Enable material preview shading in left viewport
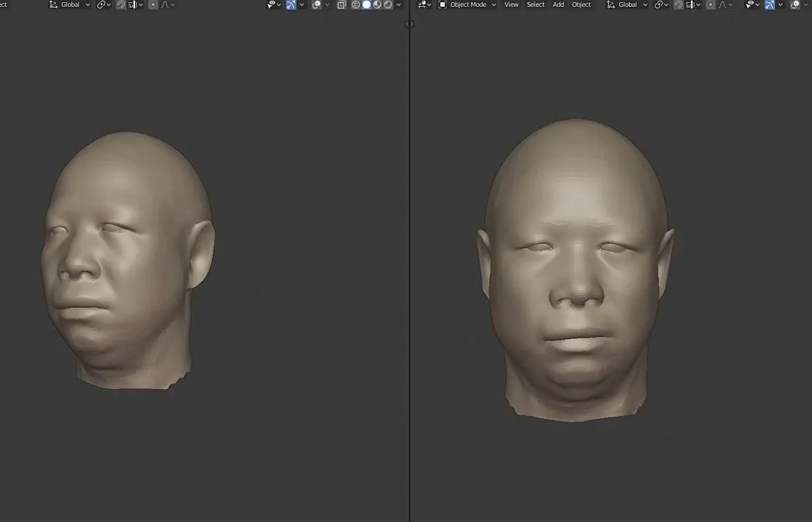Screen dimensions: 812x522 click(377, 5)
